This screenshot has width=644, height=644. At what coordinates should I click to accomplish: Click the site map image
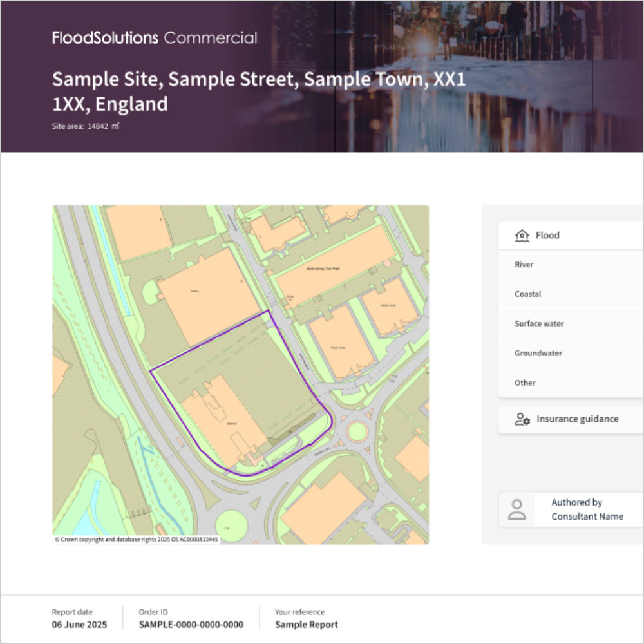(x=241, y=375)
